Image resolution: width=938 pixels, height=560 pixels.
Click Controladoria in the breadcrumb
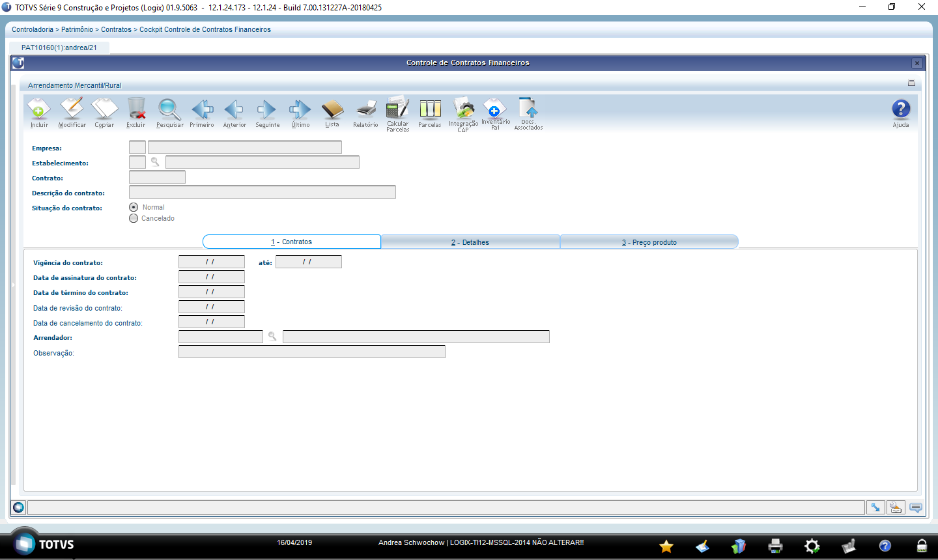[33, 29]
